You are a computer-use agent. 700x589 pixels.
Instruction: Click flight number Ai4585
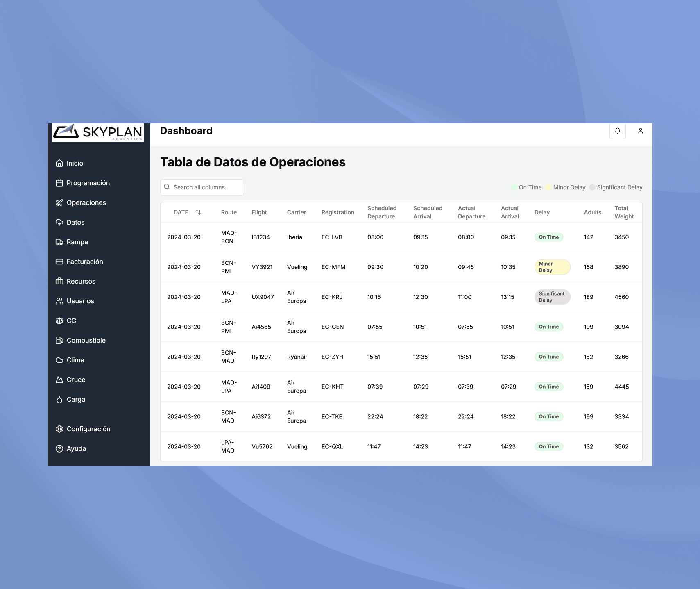pyautogui.click(x=261, y=327)
